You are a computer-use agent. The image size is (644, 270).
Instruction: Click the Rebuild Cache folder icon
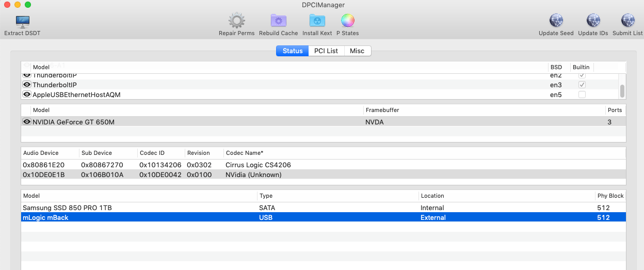[x=279, y=21]
